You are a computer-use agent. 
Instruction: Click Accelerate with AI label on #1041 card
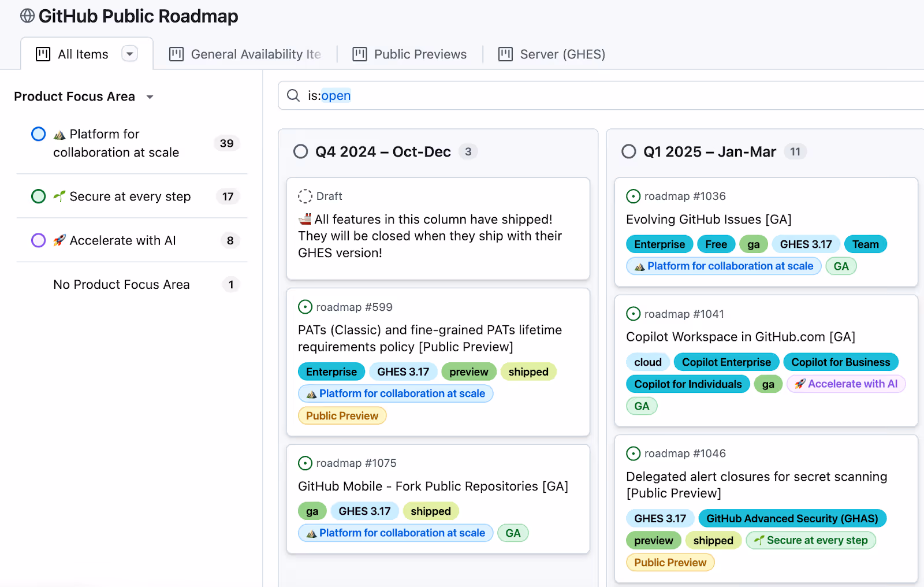coord(846,384)
